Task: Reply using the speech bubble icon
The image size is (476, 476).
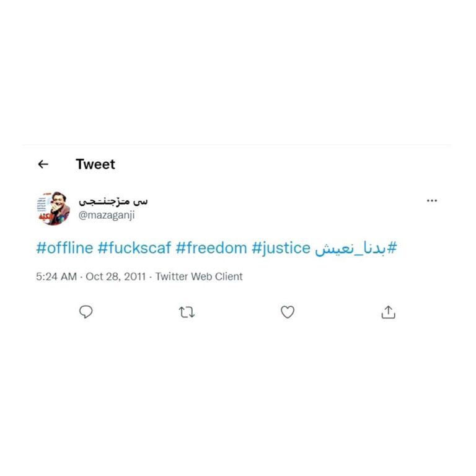Action: (86, 312)
